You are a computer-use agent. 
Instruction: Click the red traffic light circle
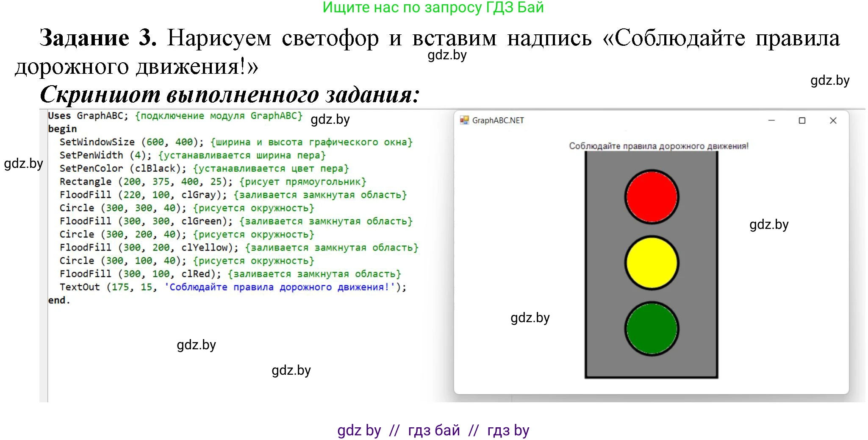pyautogui.click(x=652, y=197)
